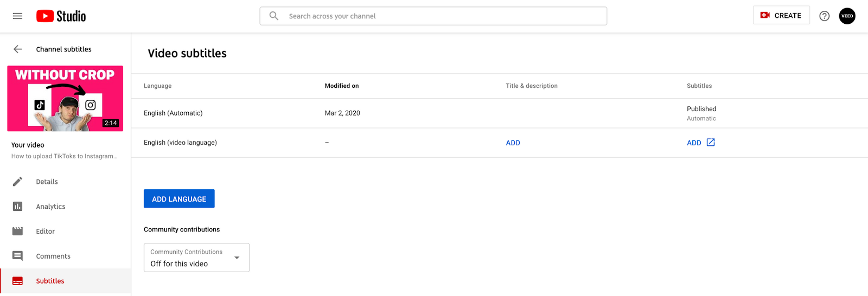The image size is (868, 296).
Task: Click the 2:14 duration badge
Action: point(111,123)
